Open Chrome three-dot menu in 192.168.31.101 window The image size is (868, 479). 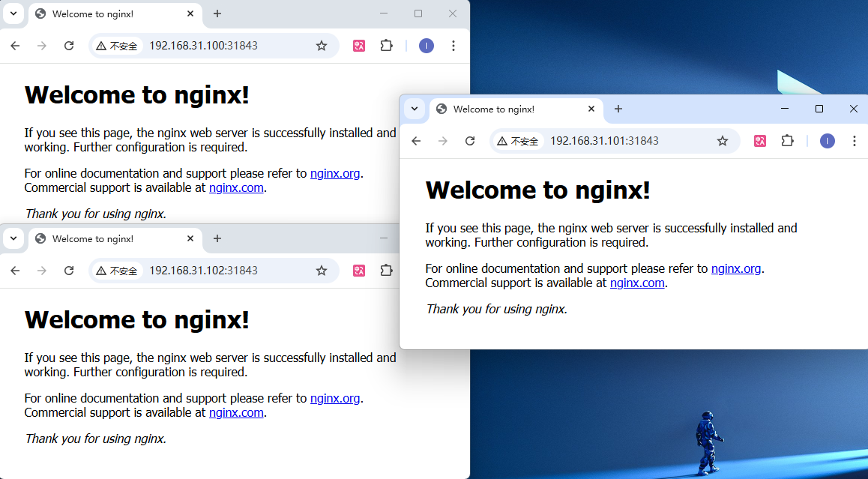[x=855, y=141]
